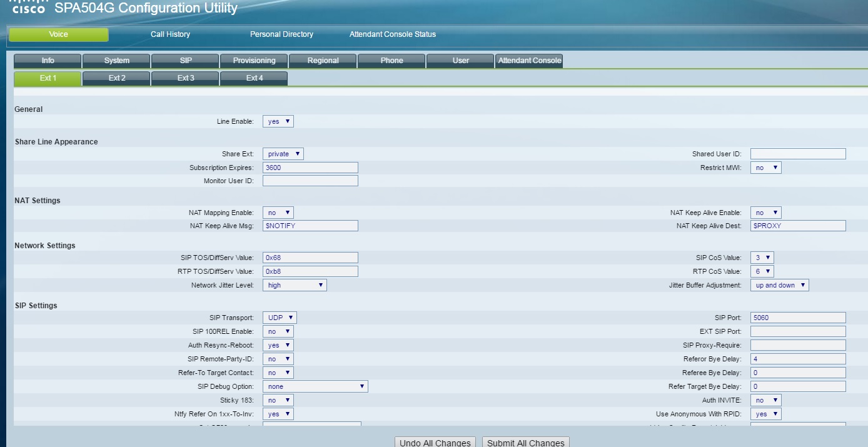Open Attendant Console Status
This screenshot has height=447, width=868.
point(393,34)
